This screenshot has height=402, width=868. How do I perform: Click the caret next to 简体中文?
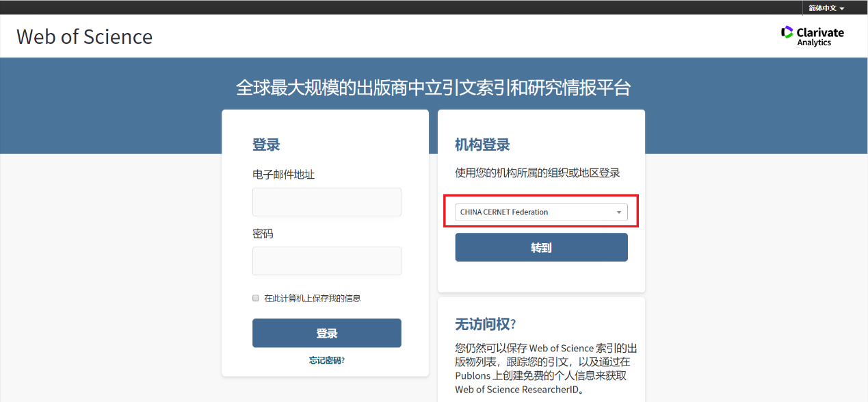(842, 8)
